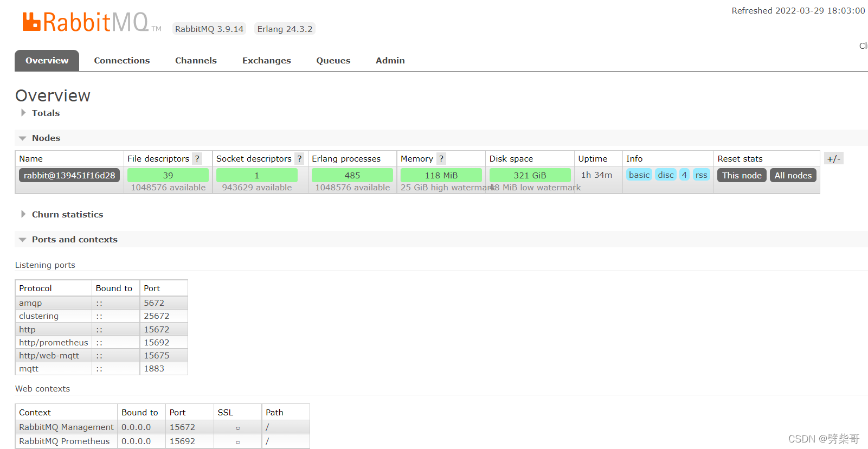Click the Listening ports heading
Viewport: 868px width, 449px height.
45,265
